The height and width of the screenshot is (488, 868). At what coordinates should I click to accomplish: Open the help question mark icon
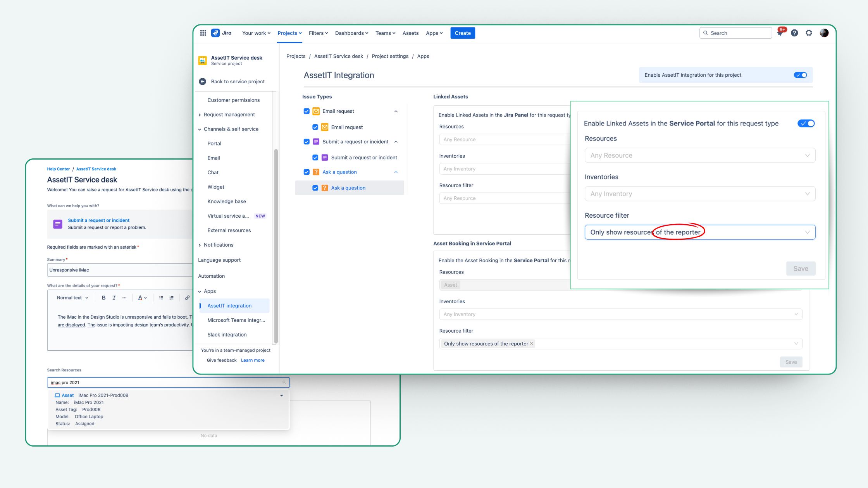point(794,33)
